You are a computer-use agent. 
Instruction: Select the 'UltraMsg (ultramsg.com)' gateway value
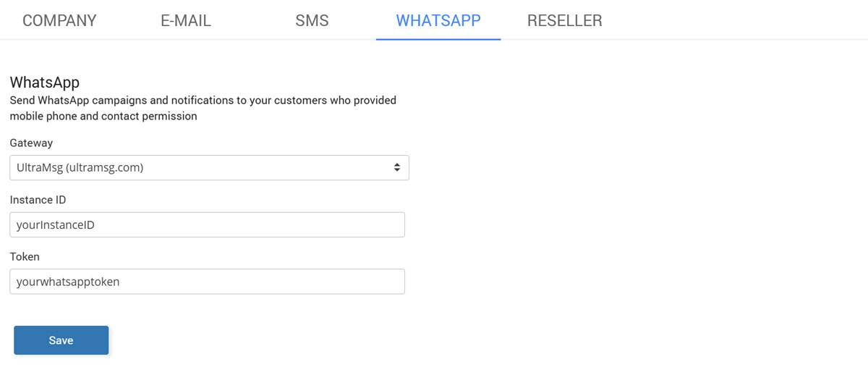coord(80,167)
